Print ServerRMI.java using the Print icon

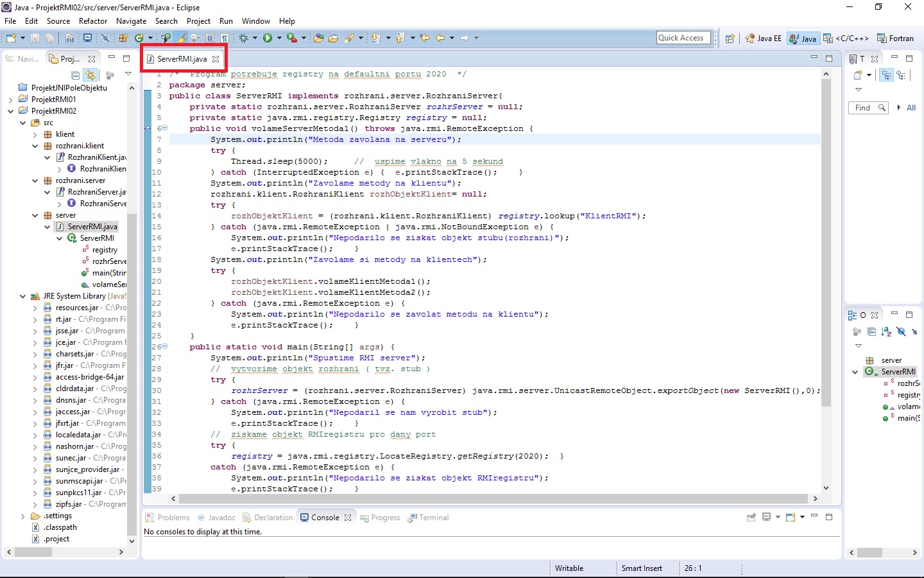pos(69,38)
